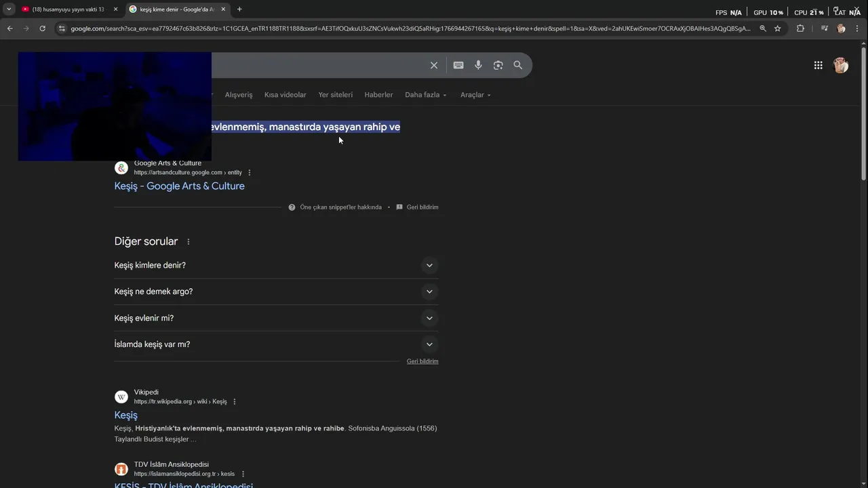Screen dimensions: 868x488
Task: Open the on-screen keyboard input tool
Action: [458, 65]
